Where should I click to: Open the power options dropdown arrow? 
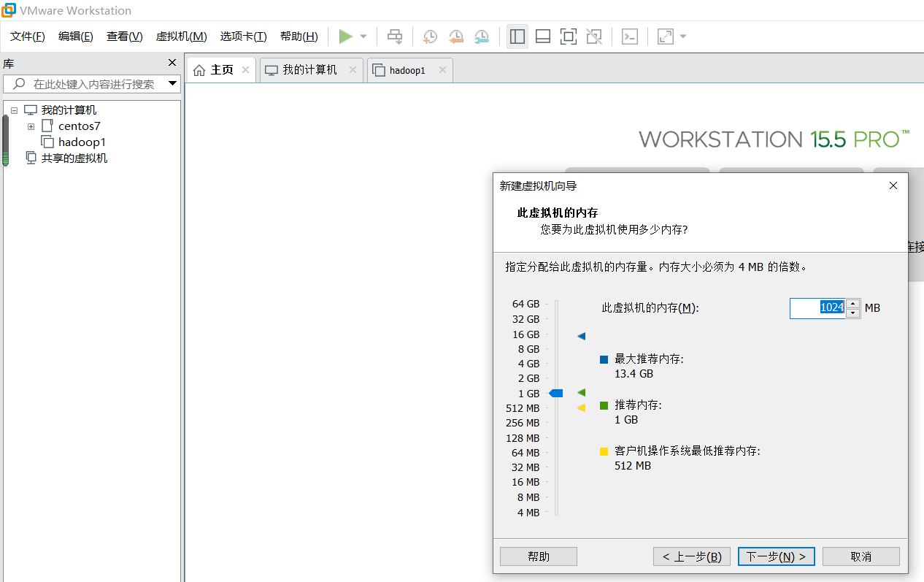click(363, 37)
